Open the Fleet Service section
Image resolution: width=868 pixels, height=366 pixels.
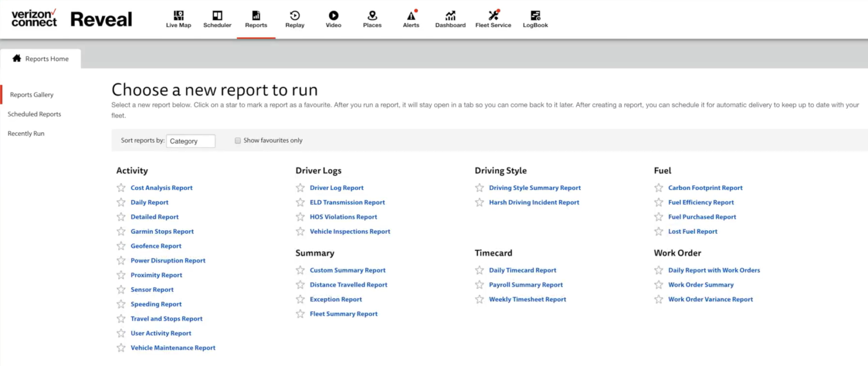click(493, 18)
